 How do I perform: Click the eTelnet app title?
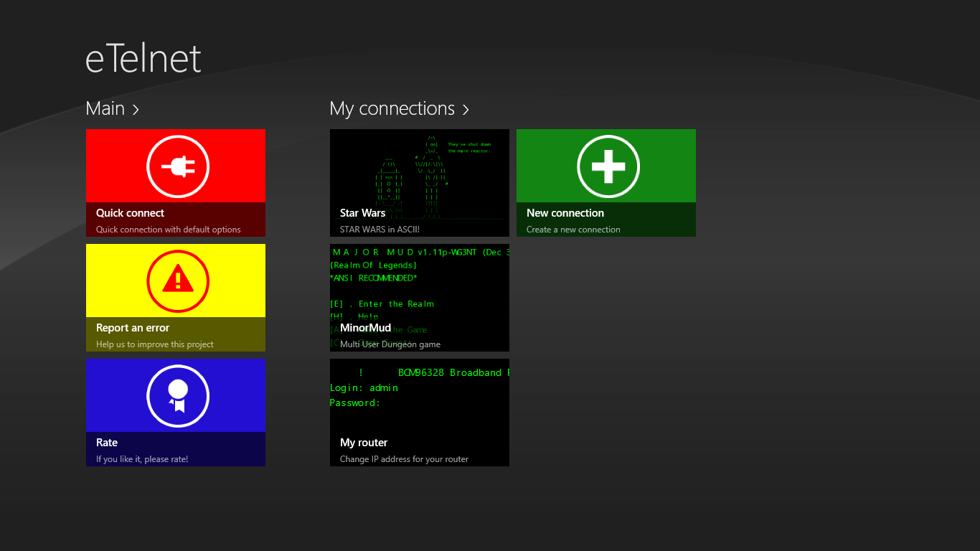(x=143, y=59)
